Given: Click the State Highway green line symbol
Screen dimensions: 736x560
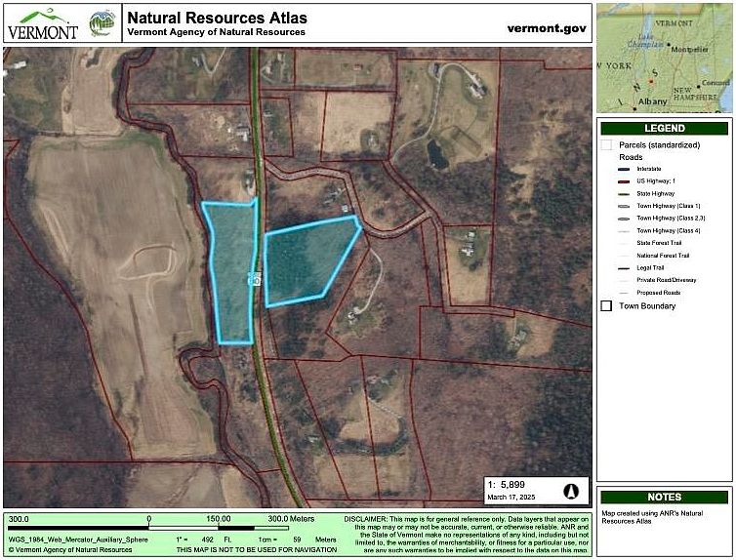Looking at the screenshot, I should coord(624,194).
